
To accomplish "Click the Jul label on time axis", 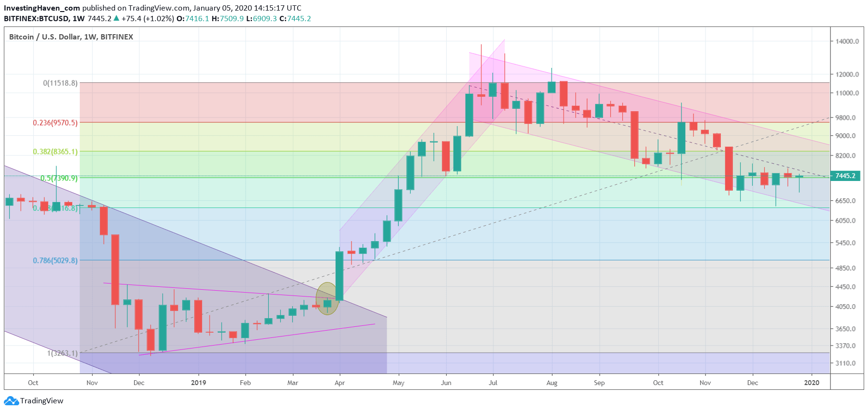I will (x=493, y=383).
